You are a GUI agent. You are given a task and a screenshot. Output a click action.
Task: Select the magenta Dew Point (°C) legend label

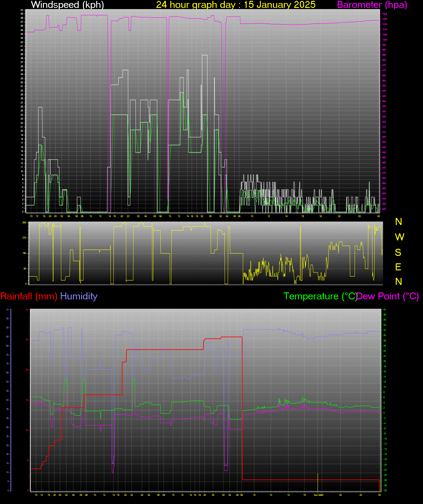pos(388,296)
